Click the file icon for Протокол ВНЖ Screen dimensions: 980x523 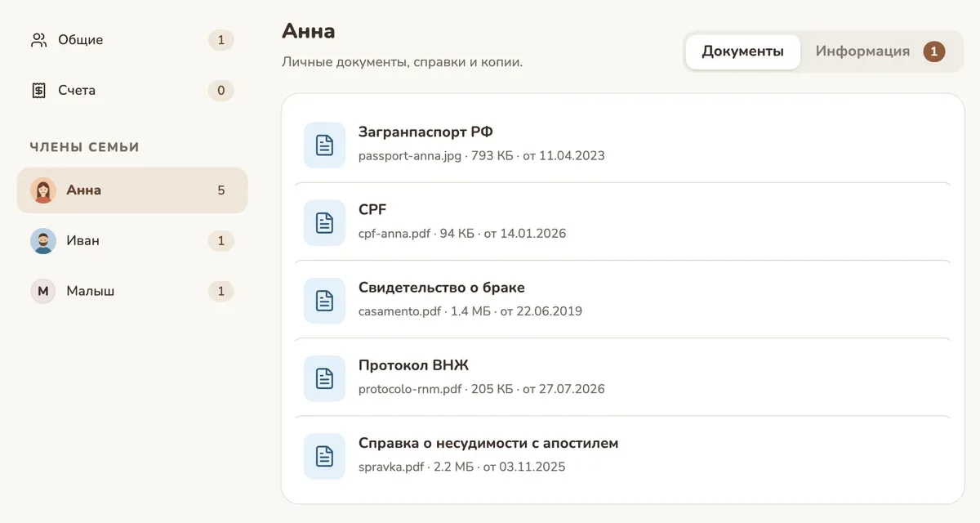tap(325, 378)
